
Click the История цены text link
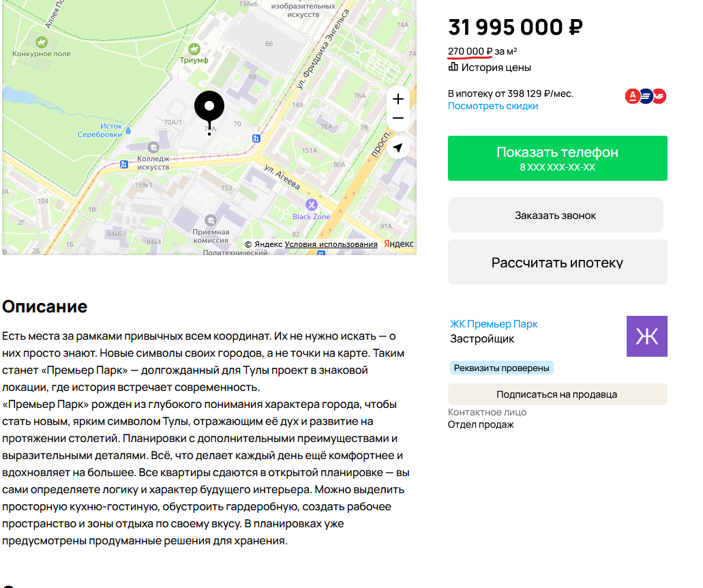click(x=496, y=68)
